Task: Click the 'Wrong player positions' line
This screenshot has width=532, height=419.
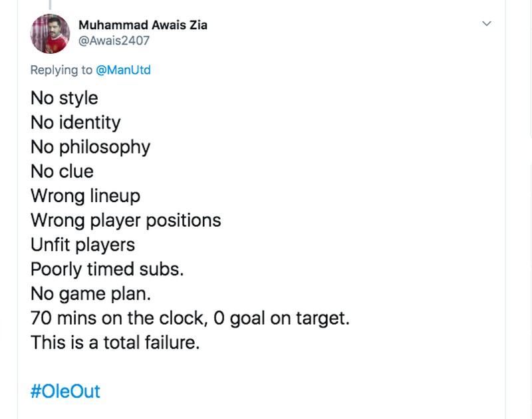Action: pos(126,220)
